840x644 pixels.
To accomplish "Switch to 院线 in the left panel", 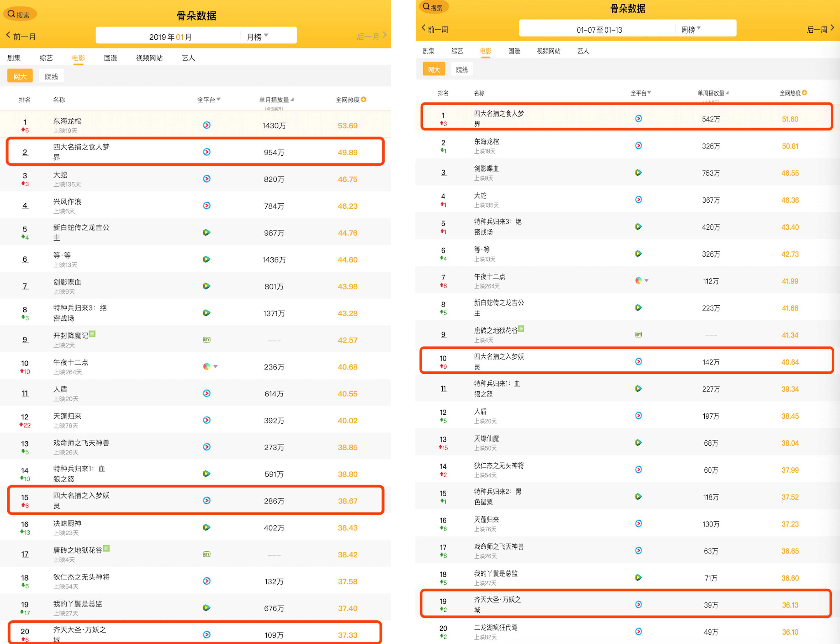I will (51, 76).
